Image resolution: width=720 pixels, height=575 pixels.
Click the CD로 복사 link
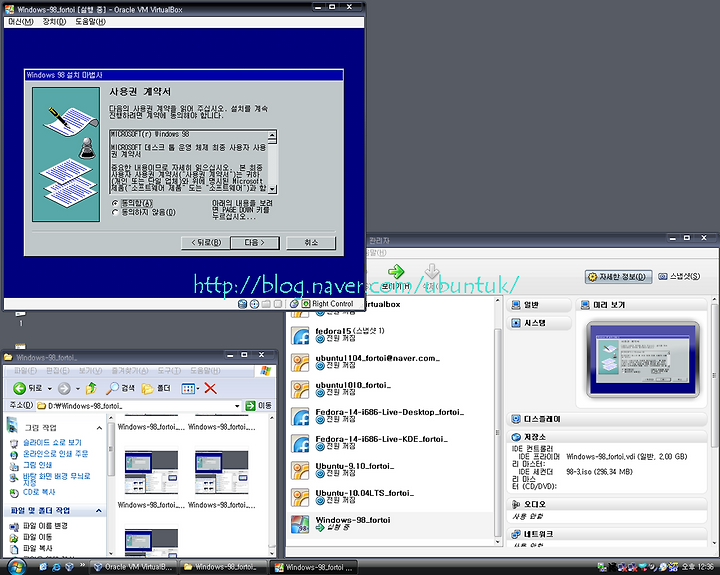click(39, 492)
